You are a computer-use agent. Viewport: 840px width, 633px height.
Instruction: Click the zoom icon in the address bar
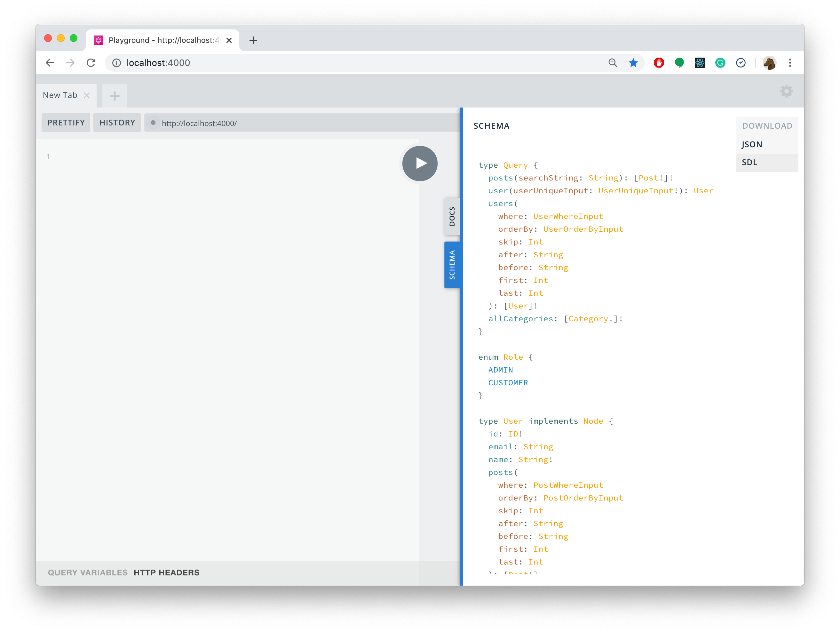tap(613, 63)
